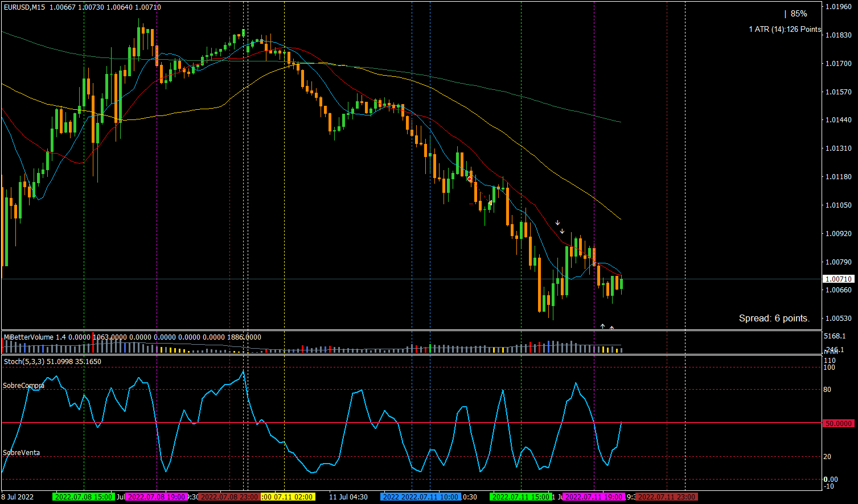Click the right white up arrow signal

pyautogui.click(x=611, y=328)
